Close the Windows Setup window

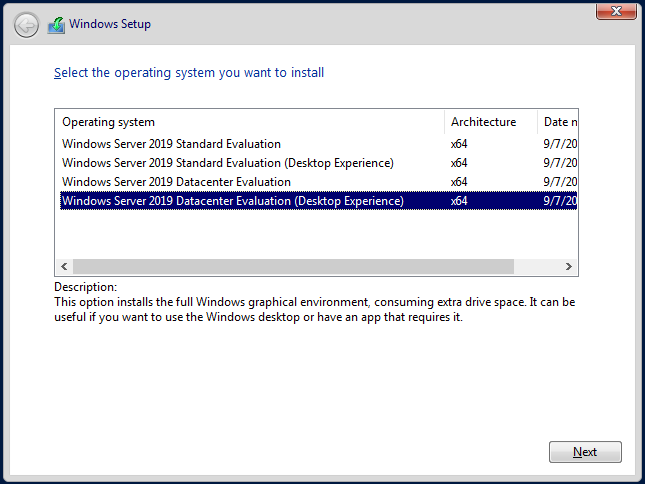[x=616, y=11]
